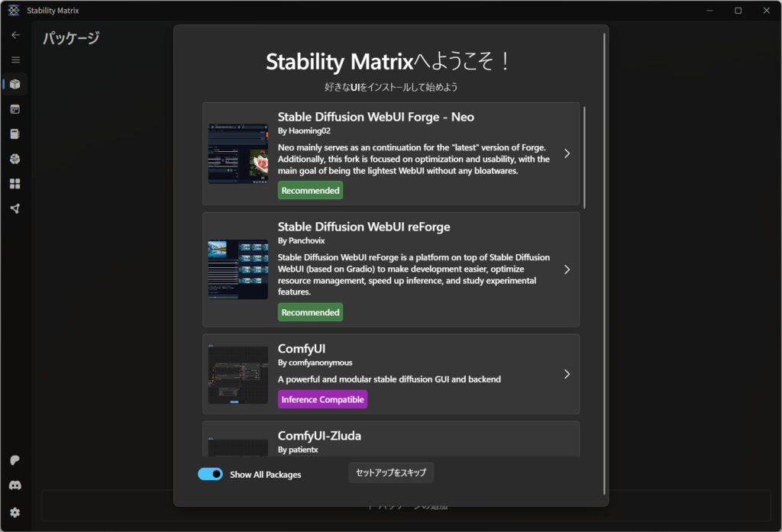Click the package list vertical scrollbar

(x=584, y=157)
